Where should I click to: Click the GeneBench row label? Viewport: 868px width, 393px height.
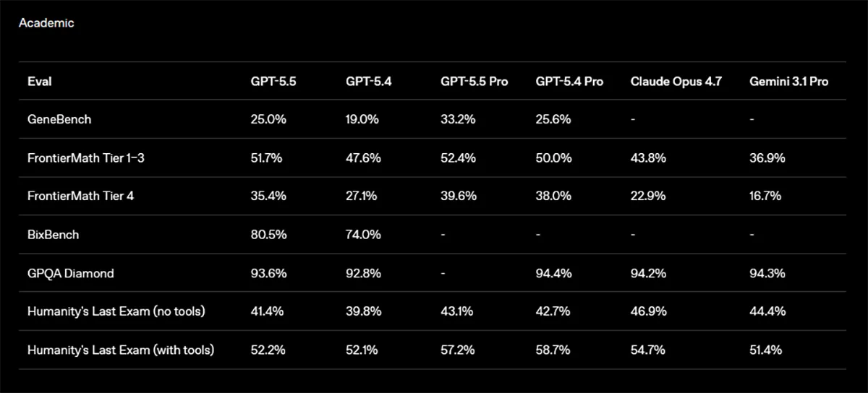pos(59,119)
